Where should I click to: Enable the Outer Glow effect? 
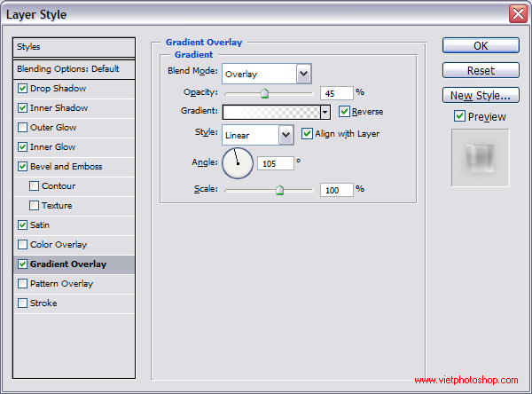pos(22,128)
